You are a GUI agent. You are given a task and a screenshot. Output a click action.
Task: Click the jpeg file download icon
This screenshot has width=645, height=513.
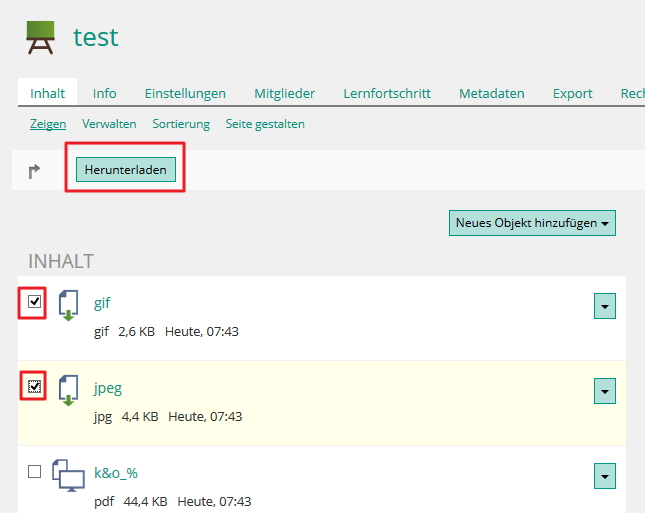(x=68, y=390)
